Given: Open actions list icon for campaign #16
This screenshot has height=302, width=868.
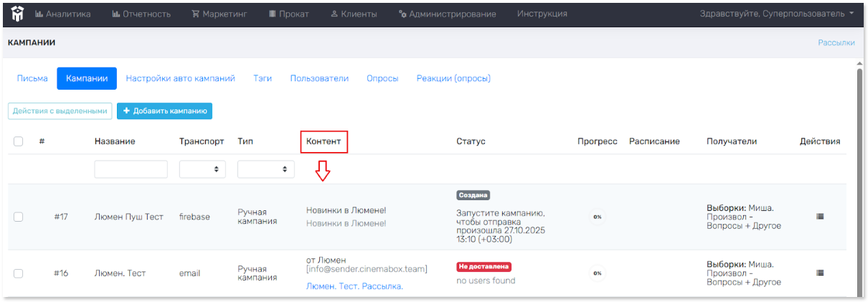Looking at the screenshot, I should [x=820, y=273].
